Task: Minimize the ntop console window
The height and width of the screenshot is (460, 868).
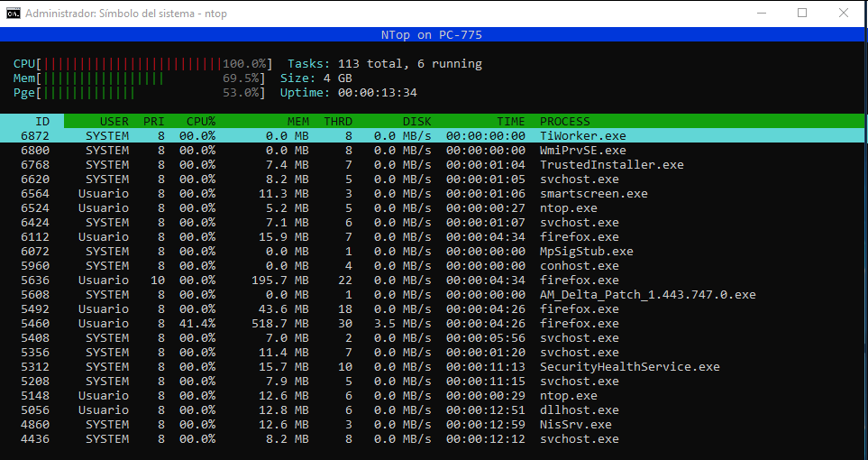Action: pyautogui.click(x=761, y=14)
